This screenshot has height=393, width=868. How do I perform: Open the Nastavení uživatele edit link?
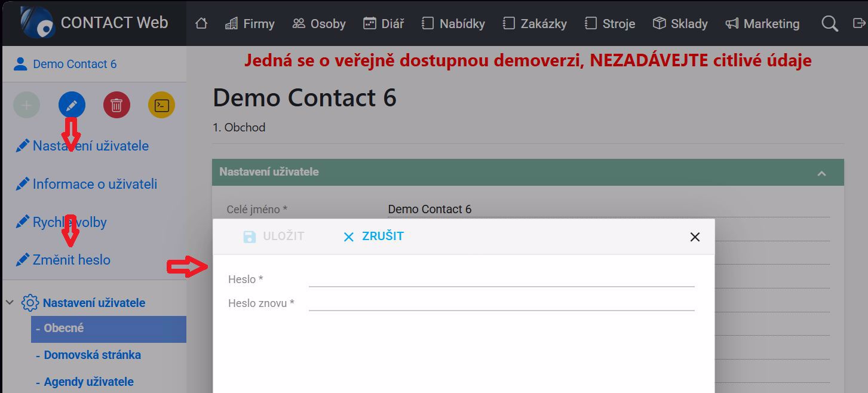click(x=82, y=146)
